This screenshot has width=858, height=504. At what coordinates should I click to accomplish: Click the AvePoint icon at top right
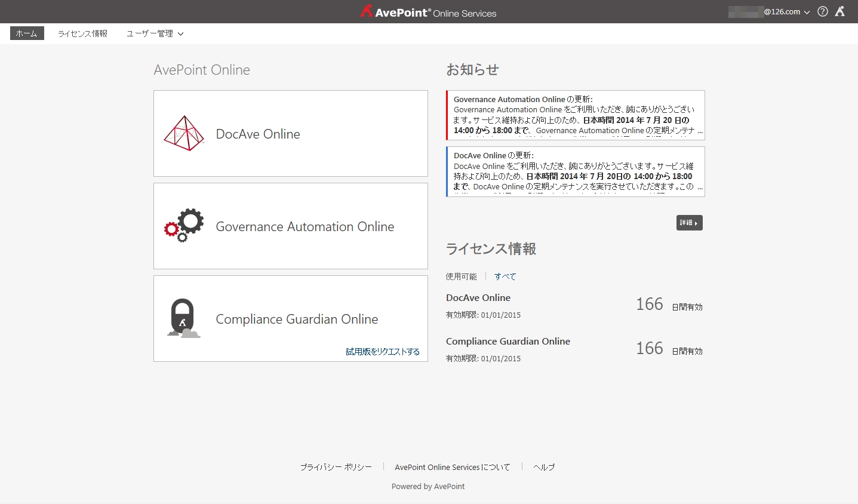(840, 11)
